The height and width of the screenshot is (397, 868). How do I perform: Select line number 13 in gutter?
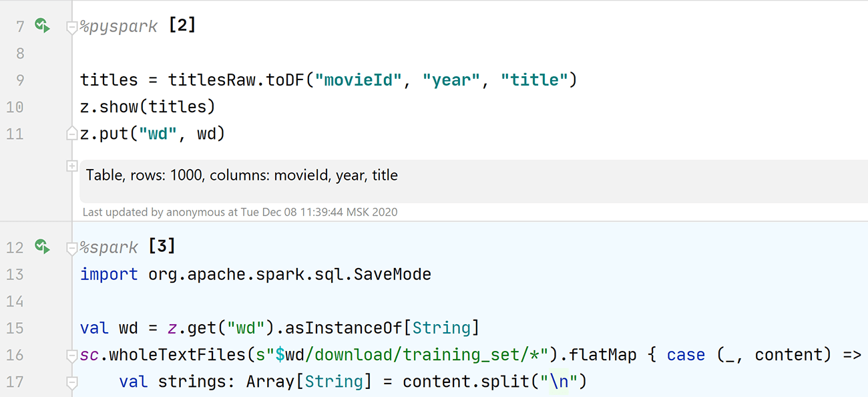pos(15,275)
